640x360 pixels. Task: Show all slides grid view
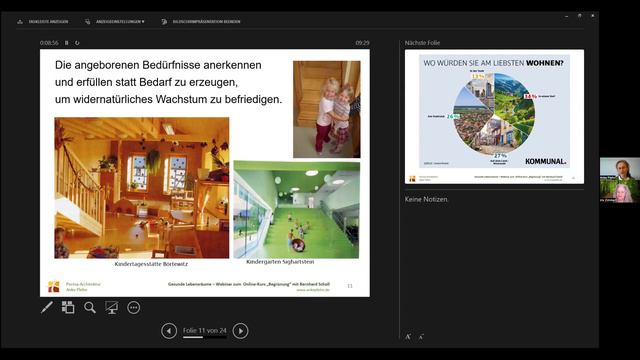click(x=68, y=307)
